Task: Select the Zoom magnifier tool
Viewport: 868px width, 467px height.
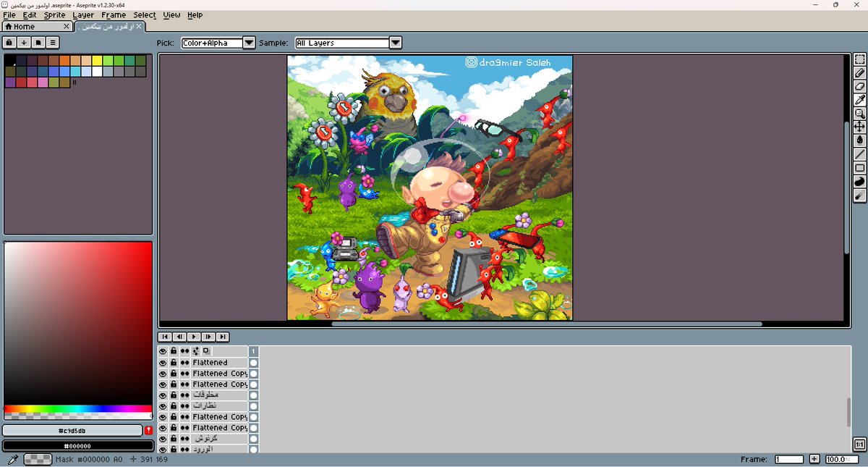Action: click(x=860, y=114)
